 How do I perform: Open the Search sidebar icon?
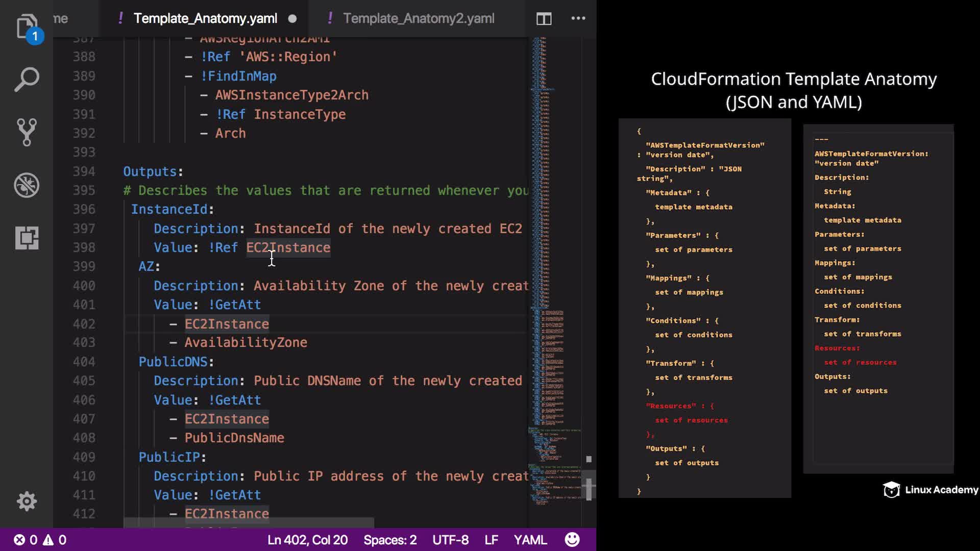pos(27,80)
